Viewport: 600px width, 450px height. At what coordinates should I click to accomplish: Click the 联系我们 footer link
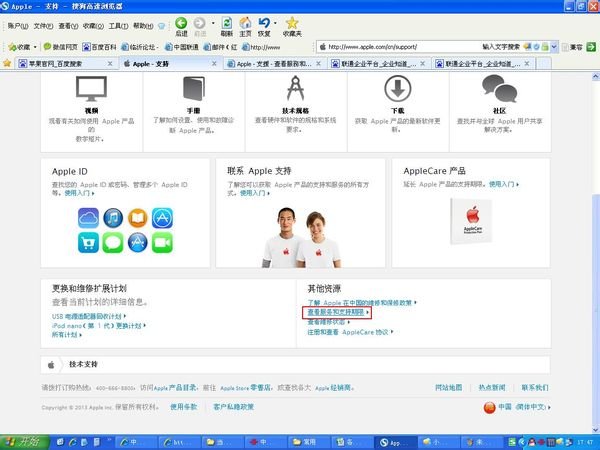[535, 388]
